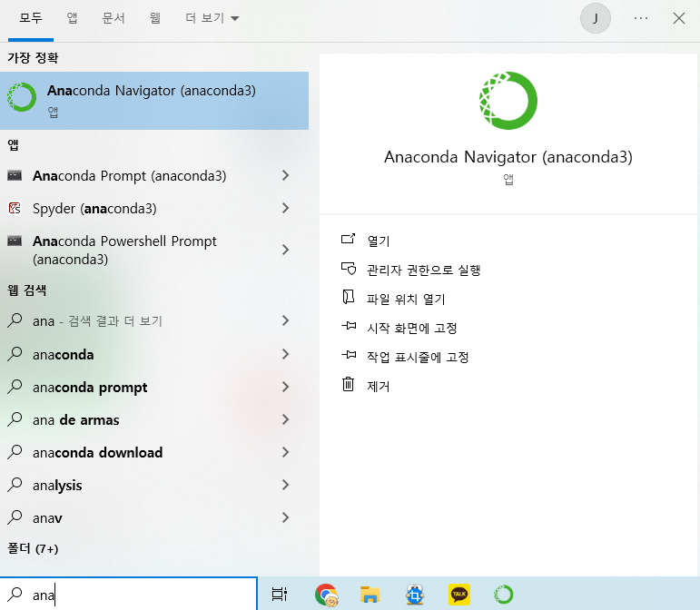This screenshot has height=610, width=700.
Task: Click 파일 위치 열기
Action: [406, 299]
